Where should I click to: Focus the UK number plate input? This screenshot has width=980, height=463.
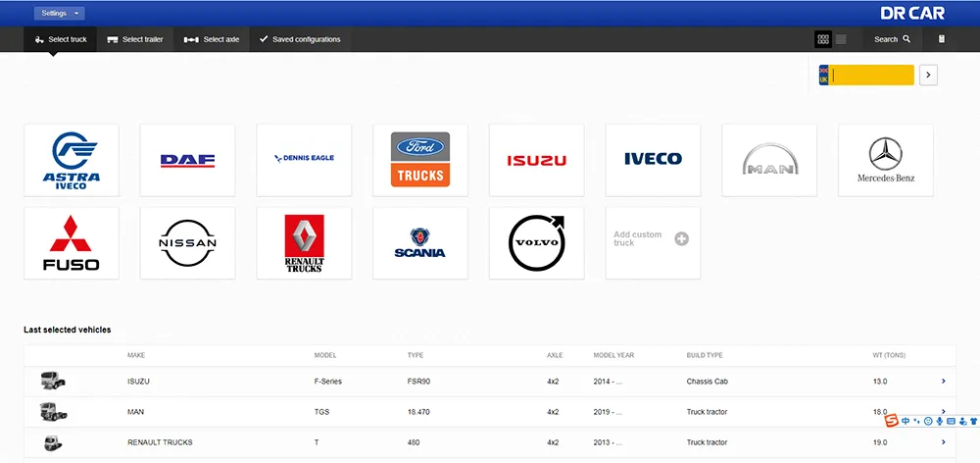click(866, 76)
